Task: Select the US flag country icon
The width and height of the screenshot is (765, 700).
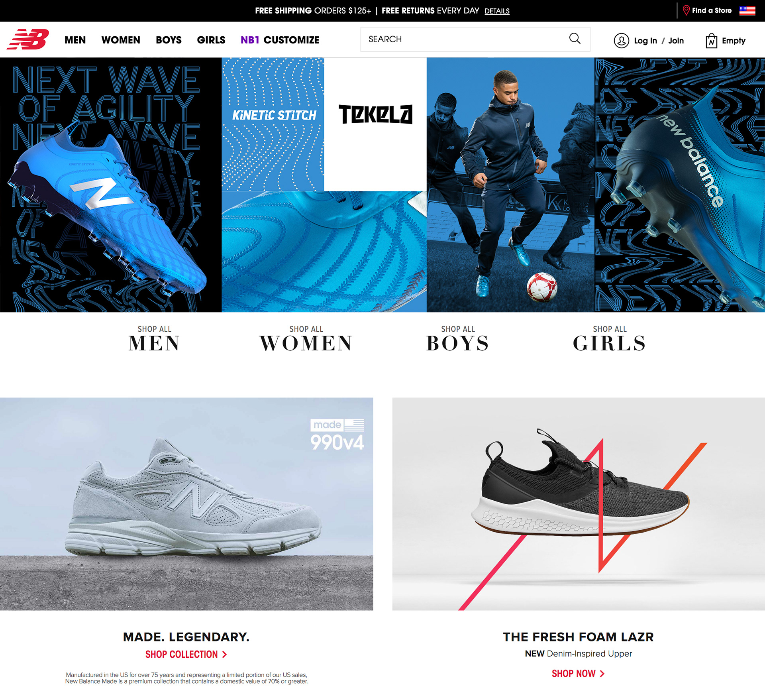Action: tap(747, 10)
